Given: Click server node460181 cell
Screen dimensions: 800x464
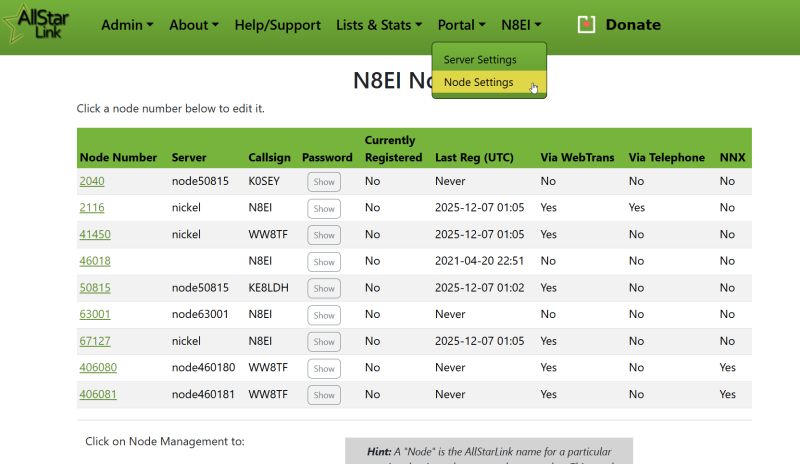Looking at the screenshot, I should [x=203, y=394].
